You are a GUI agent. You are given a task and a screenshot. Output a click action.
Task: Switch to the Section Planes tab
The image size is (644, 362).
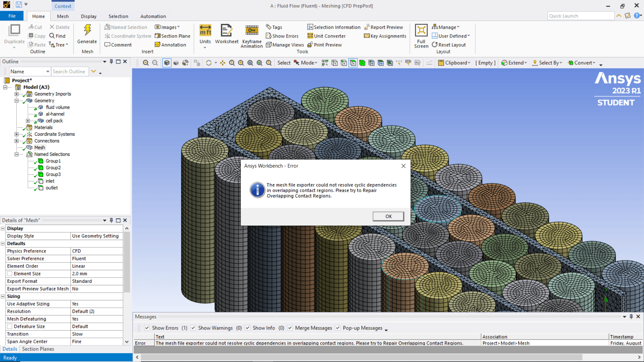[x=38, y=349]
